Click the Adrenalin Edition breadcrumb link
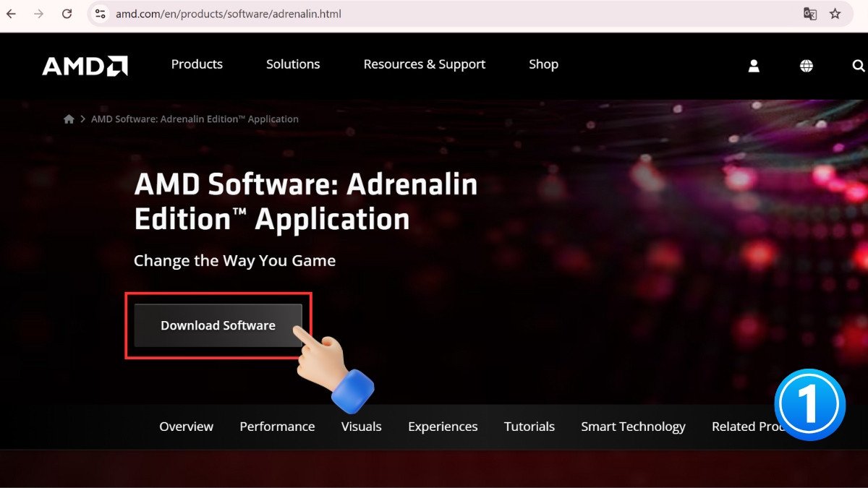Viewport: 868px width, 488px height. point(194,118)
